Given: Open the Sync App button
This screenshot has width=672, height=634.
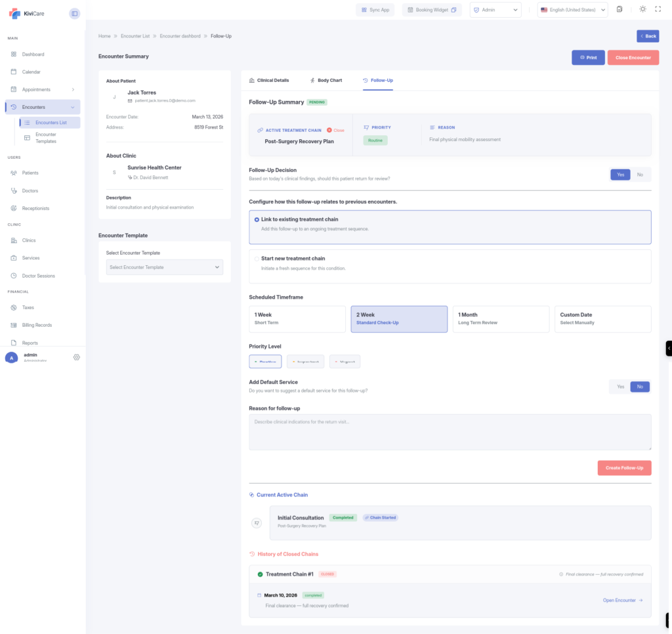Looking at the screenshot, I should 375,10.
